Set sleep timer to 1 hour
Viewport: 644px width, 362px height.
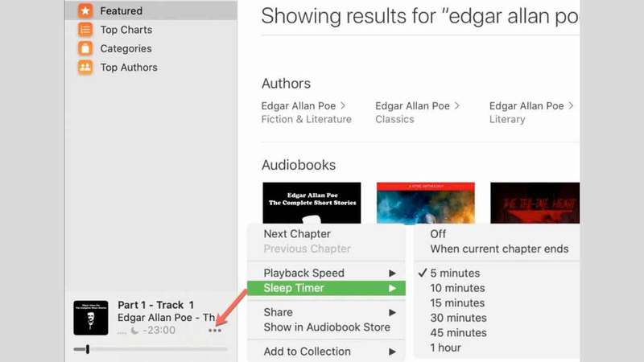pyautogui.click(x=446, y=348)
